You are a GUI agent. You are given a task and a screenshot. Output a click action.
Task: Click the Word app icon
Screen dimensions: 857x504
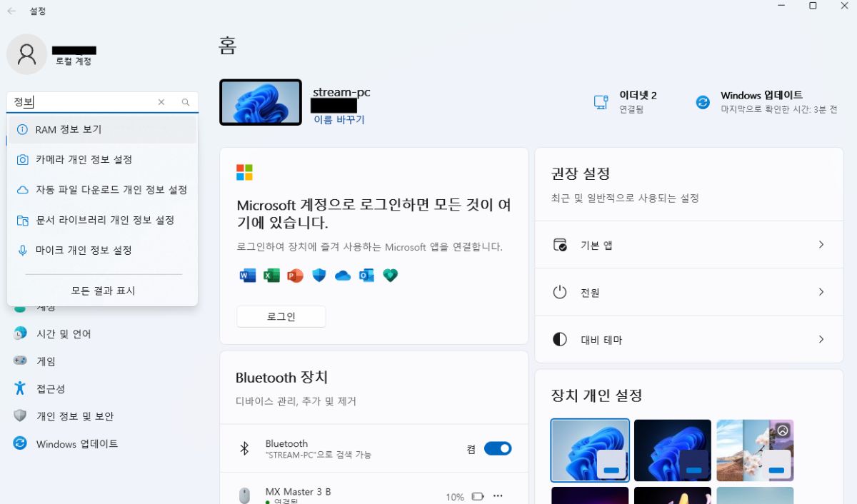point(248,276)
